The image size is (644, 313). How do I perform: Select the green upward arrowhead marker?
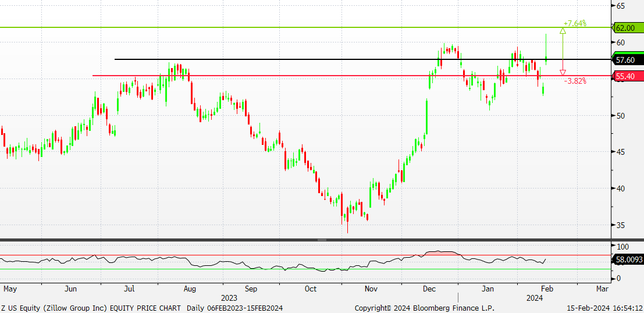tap(563, 30)
